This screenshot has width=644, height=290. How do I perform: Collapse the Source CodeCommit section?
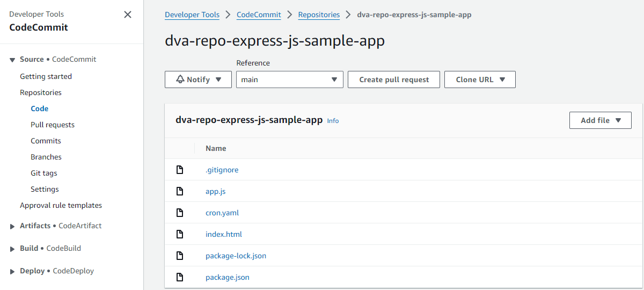[x=12, y=60]
